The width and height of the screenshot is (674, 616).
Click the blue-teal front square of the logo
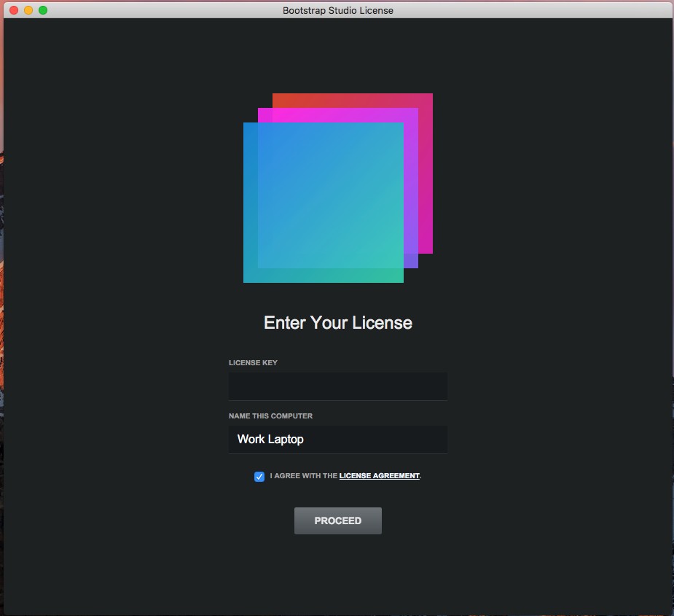tap(323, 203)
